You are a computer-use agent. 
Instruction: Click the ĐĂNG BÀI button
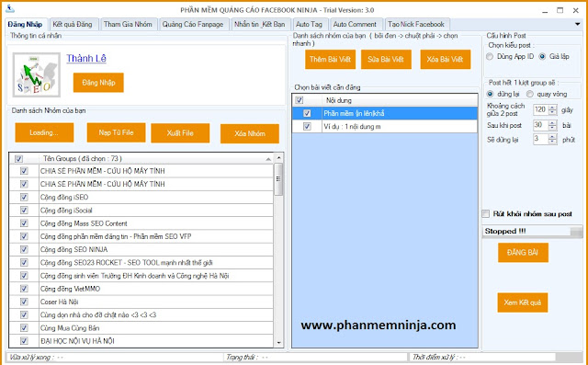tap(523, 253)
